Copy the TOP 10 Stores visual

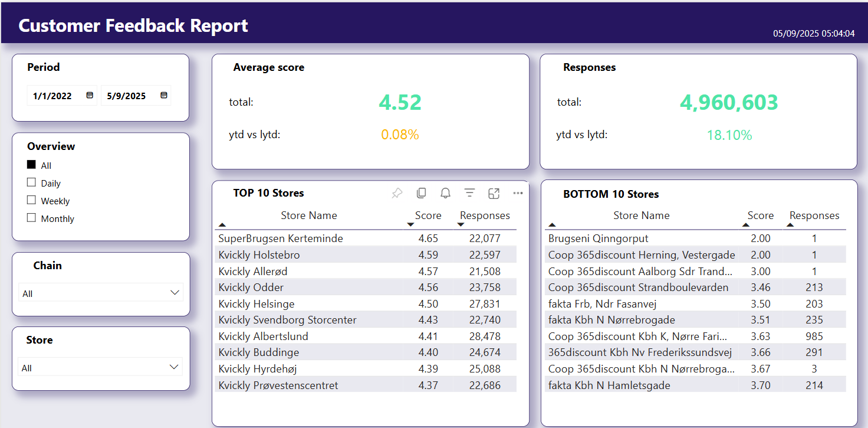pyautogui.click(x=421, y=193)
